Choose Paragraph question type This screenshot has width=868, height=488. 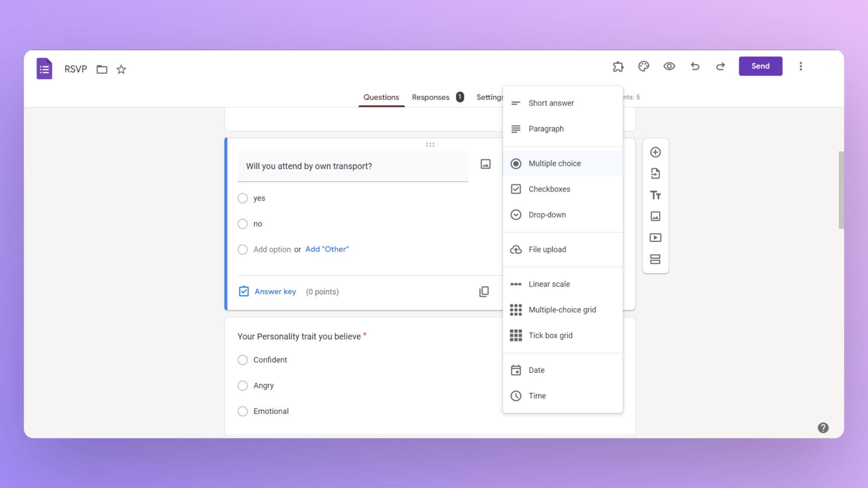562,129
